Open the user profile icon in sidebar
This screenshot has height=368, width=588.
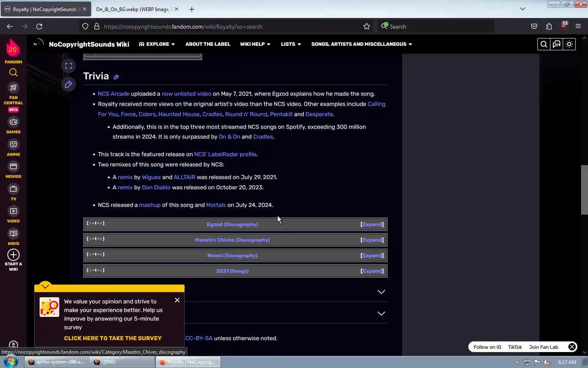(x=13, y=345)
